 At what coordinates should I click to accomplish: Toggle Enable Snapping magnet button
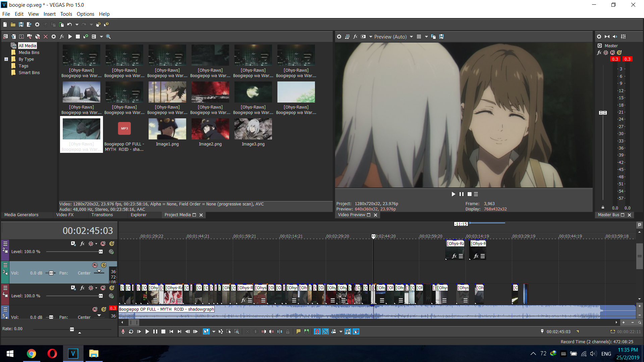tap(317, 331)
